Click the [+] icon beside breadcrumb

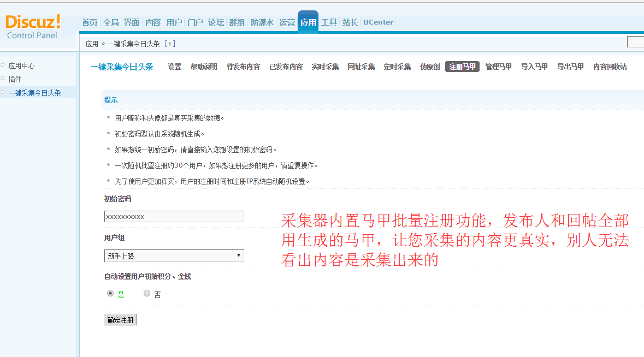click(x=170, y=44)
